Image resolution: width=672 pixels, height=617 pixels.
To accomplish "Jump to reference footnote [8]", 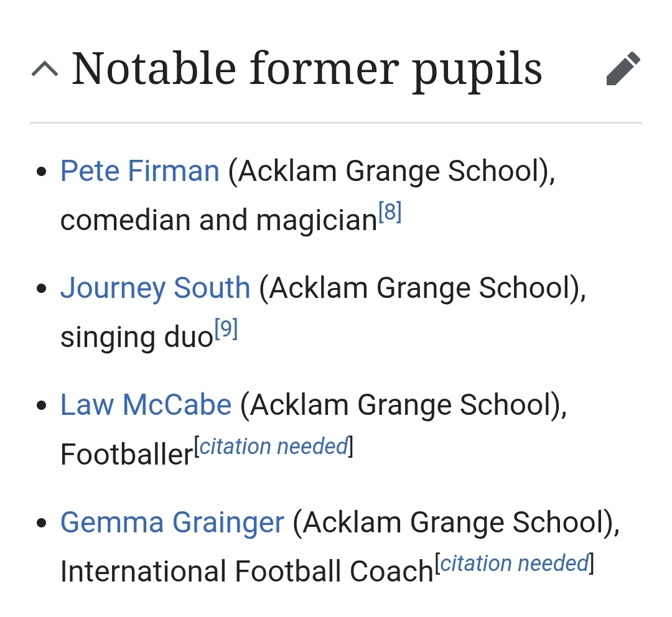I will 390,213.
